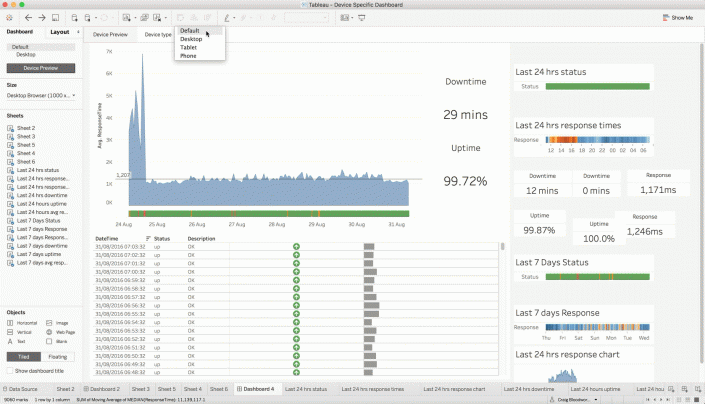
Task: Open the user account dropdown in status bar
Action: point(596,399)
